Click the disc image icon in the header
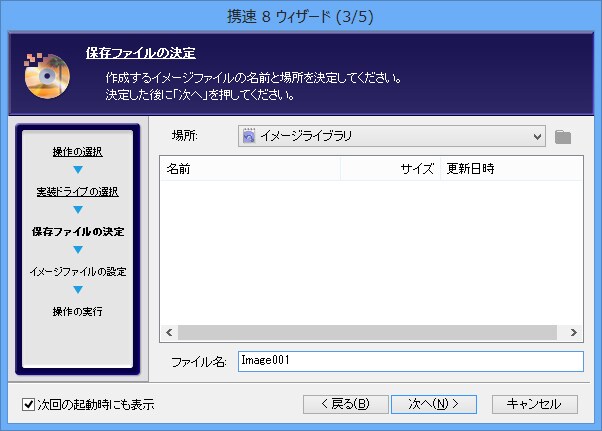This screenshot has width=602, height=431. pos(47,75)
